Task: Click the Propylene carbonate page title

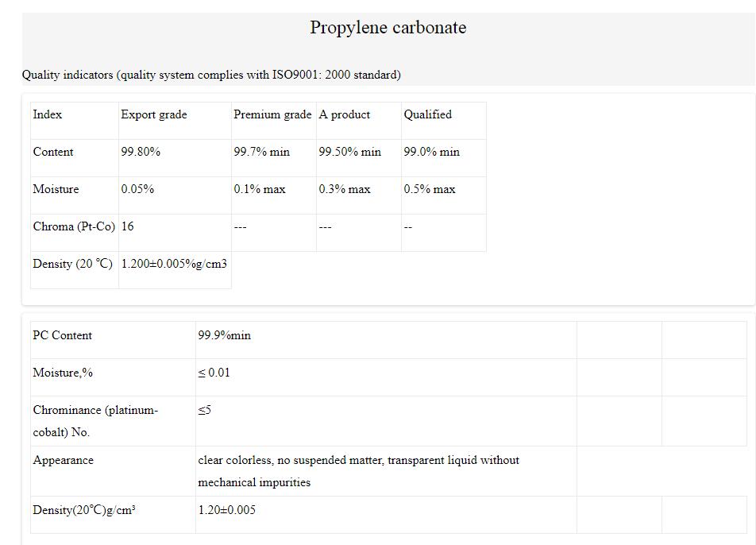Action: [x=388, y=28]
